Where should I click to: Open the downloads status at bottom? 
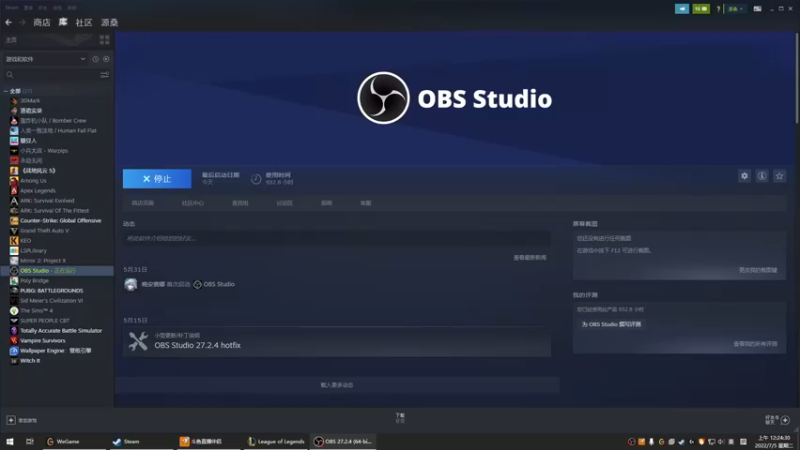[x=400, y=418]
